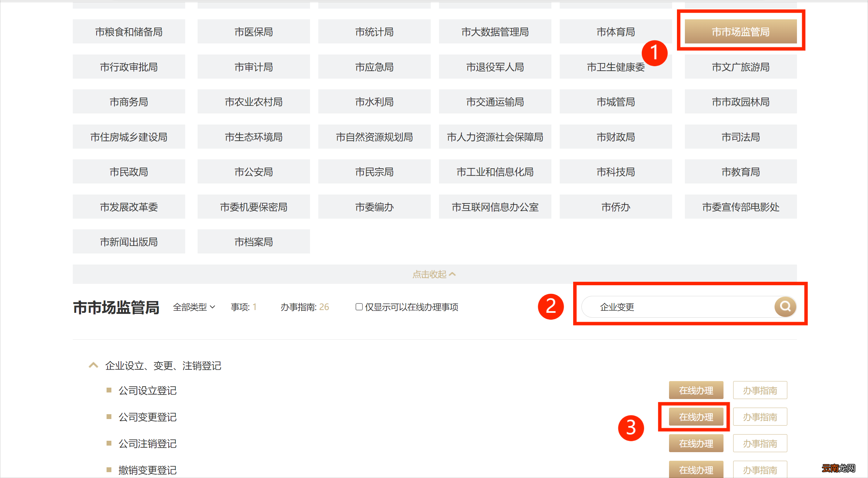Select the 市工业和信息化局 department
This screenshot has height=478, width=868.
coord(495,171)
